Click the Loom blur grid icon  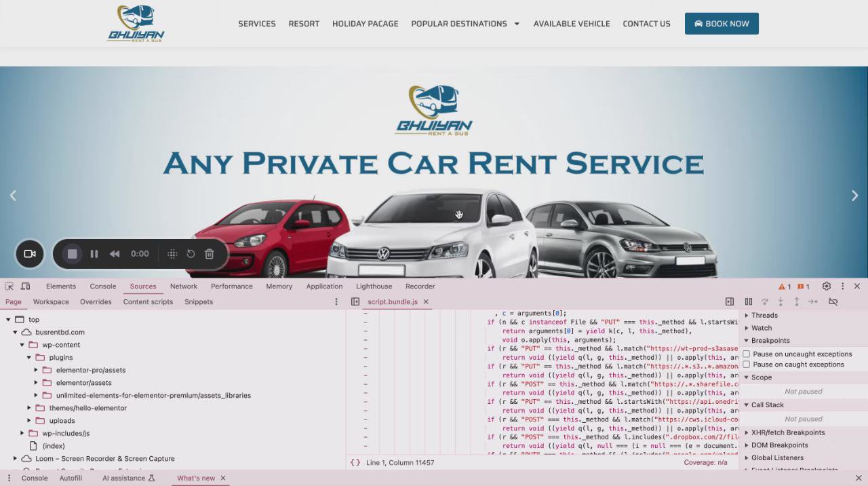pos(172,254)
